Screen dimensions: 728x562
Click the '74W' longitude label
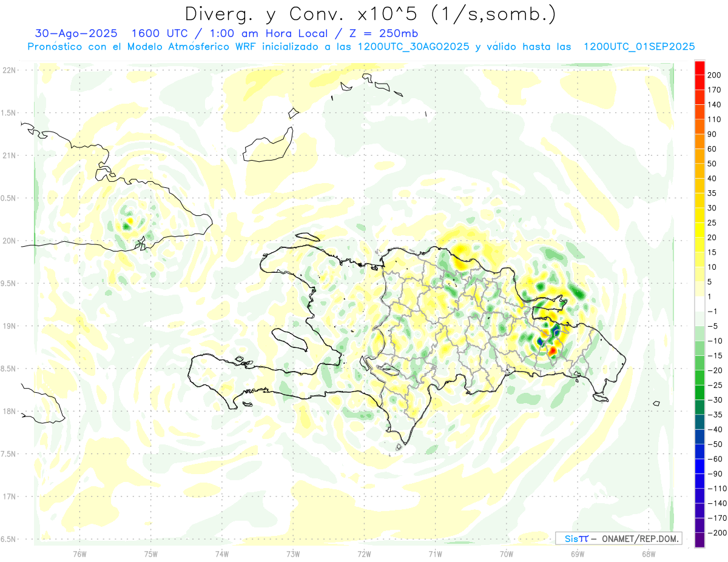tap(221, 554)
